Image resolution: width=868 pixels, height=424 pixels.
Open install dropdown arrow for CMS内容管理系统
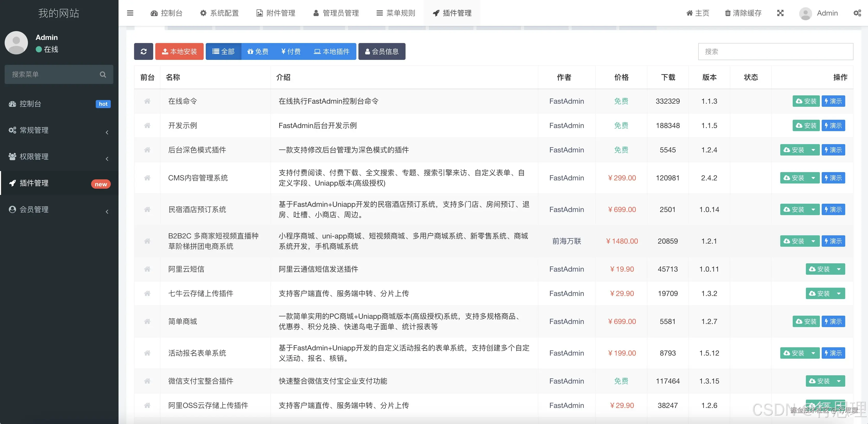813,178
